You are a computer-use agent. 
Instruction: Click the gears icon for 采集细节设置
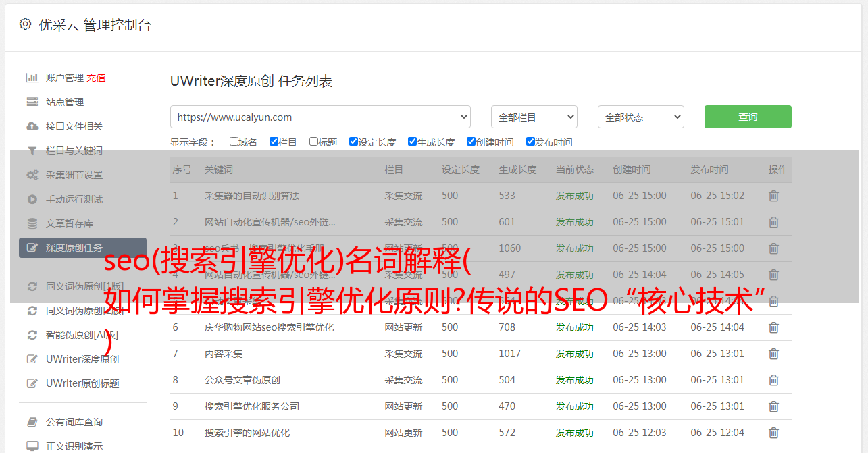click(32, 175)
